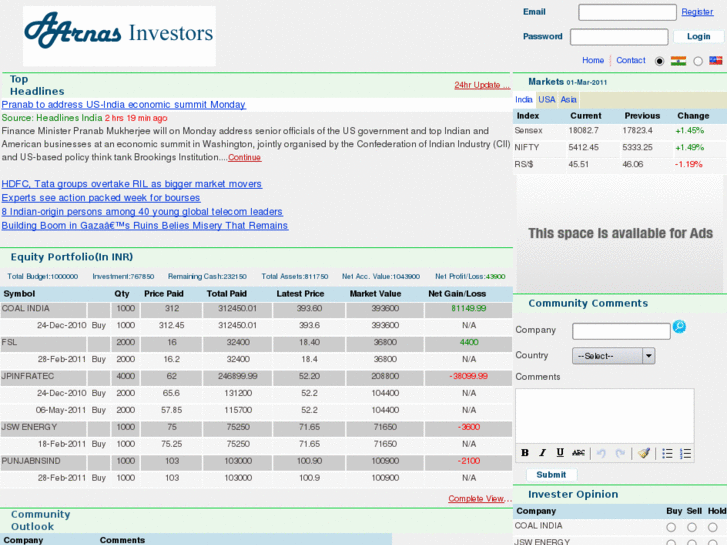Click the USA flag icon
The width and height of the screenshot is (727, 545).
click(716, 61)
